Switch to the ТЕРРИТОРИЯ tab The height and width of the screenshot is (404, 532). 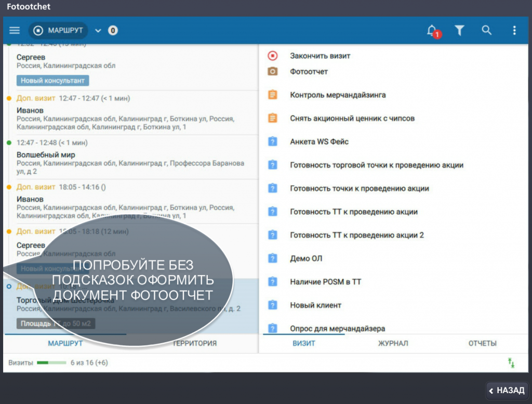tap(195, 344)
